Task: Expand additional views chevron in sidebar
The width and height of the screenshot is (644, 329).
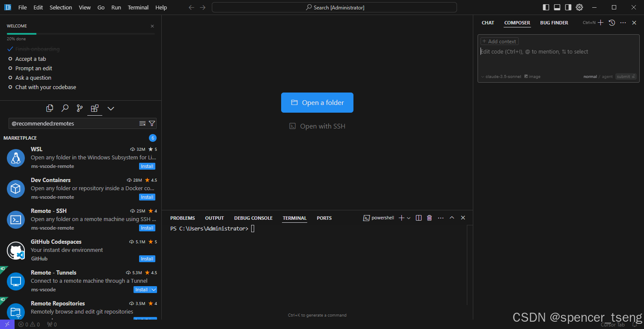Action: point(111,108)
